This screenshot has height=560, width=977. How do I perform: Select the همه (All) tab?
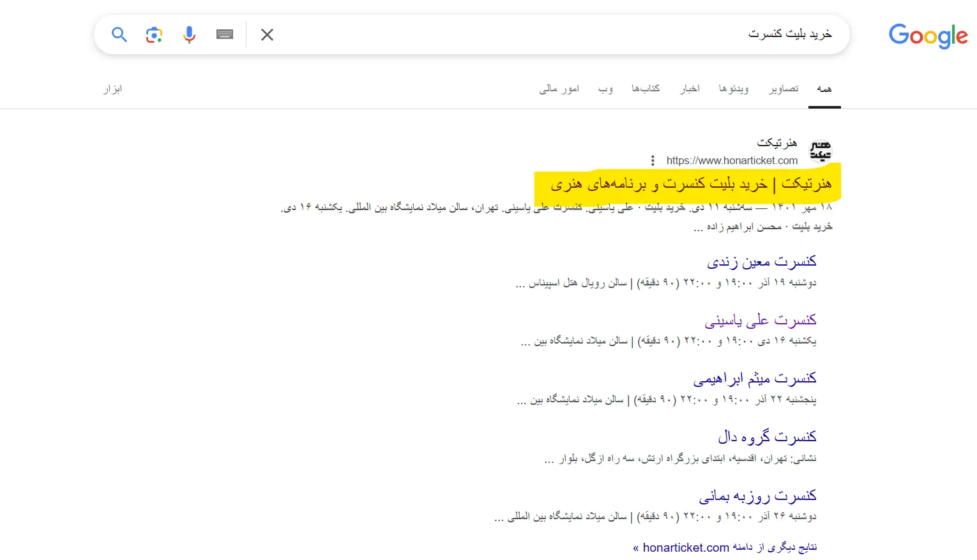pyautogui.click(x=824, y=89)
